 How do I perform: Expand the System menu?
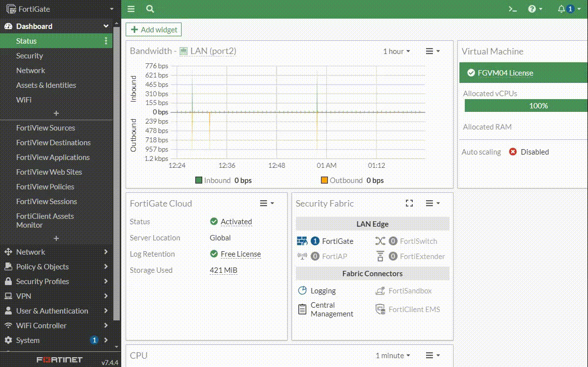point(56,341)
